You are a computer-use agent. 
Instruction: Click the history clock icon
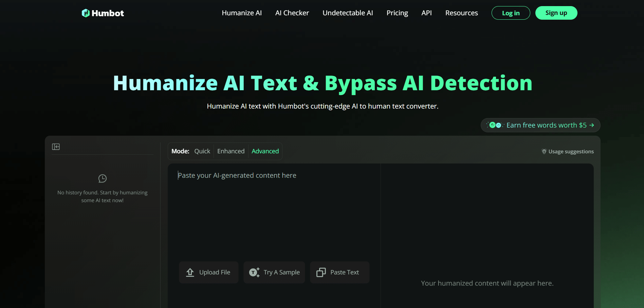(102, 178)
